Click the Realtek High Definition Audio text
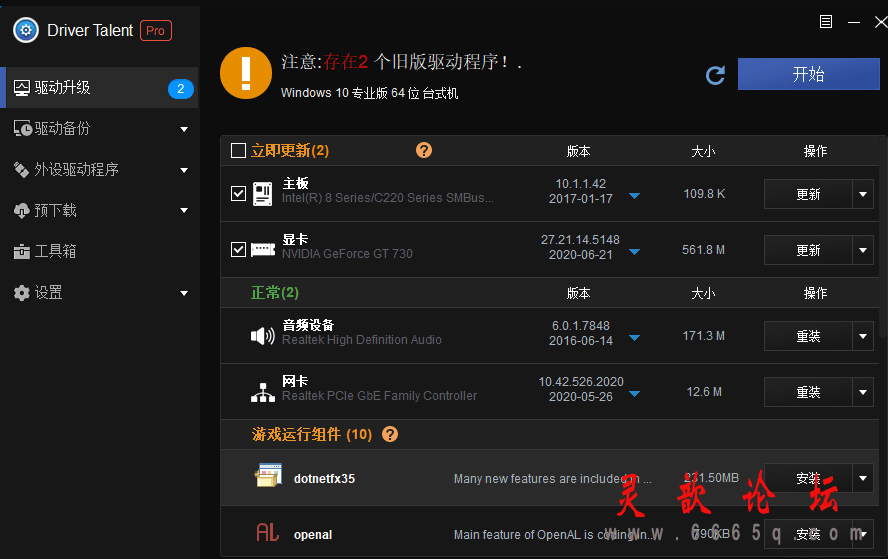888x559 pixels. (362, 340)
